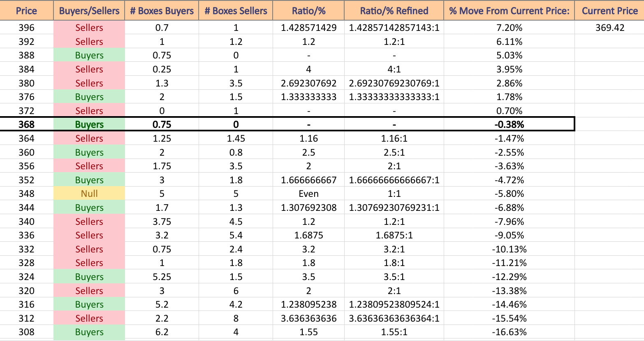Select the Price column header
This screenshot has width=644, height=341.
pyautogui.click(x=27, y=11)
